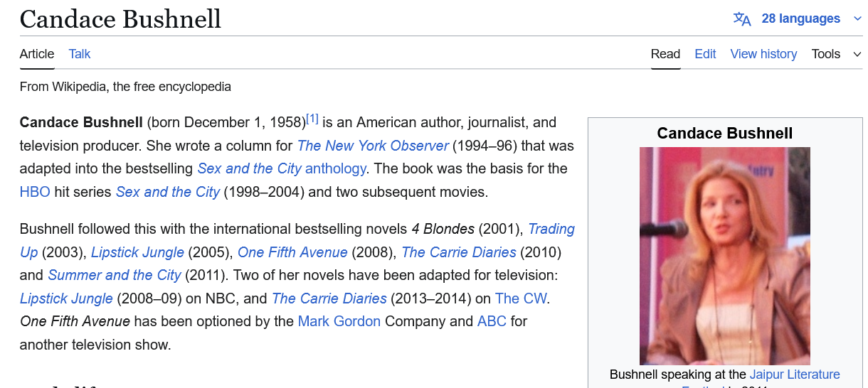The width and height of the screenshot is (868, 388).
Task: Select the Read tab
Action: coord(665,54)
